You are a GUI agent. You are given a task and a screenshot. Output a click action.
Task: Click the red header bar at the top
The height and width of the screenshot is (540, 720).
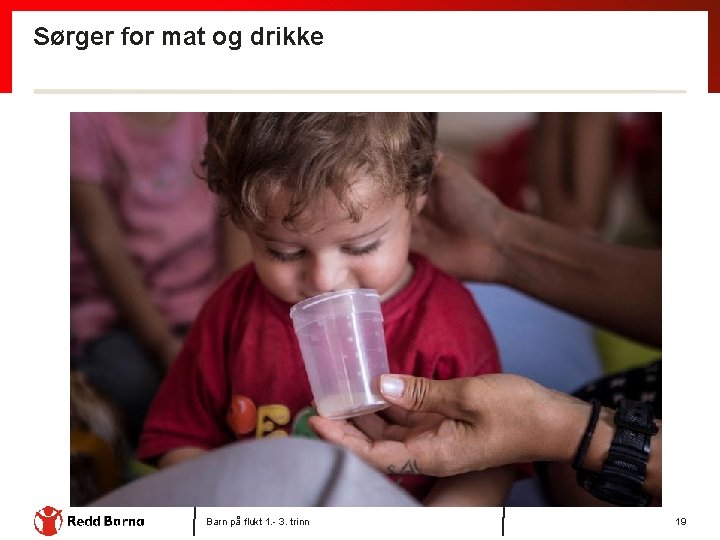pyautogui.click(x=360, y=5)
